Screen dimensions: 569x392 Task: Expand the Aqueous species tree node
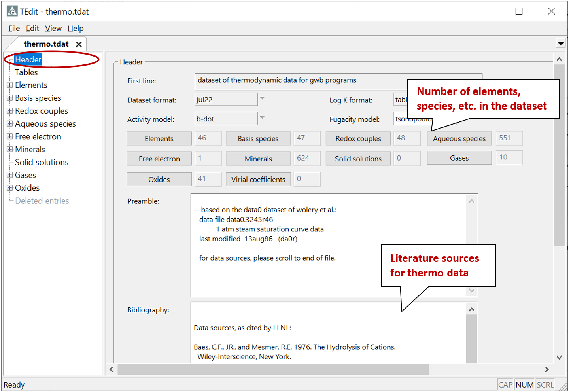10,123
